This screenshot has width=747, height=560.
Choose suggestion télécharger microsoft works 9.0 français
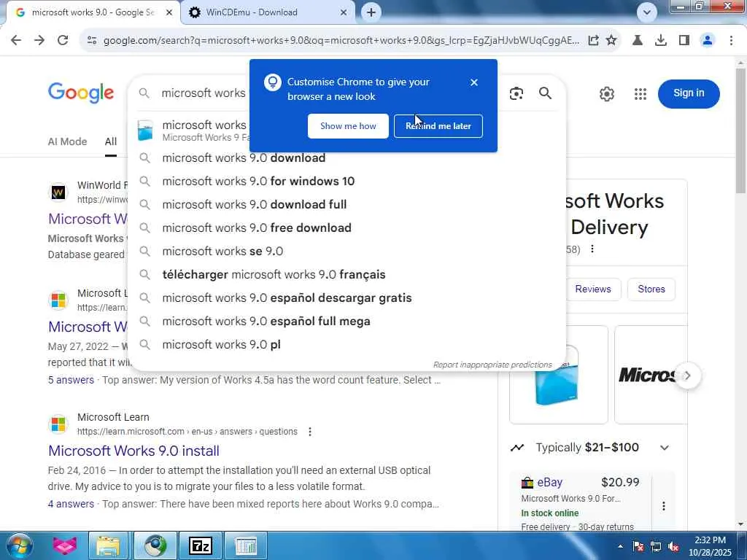[x=347, y=274]
